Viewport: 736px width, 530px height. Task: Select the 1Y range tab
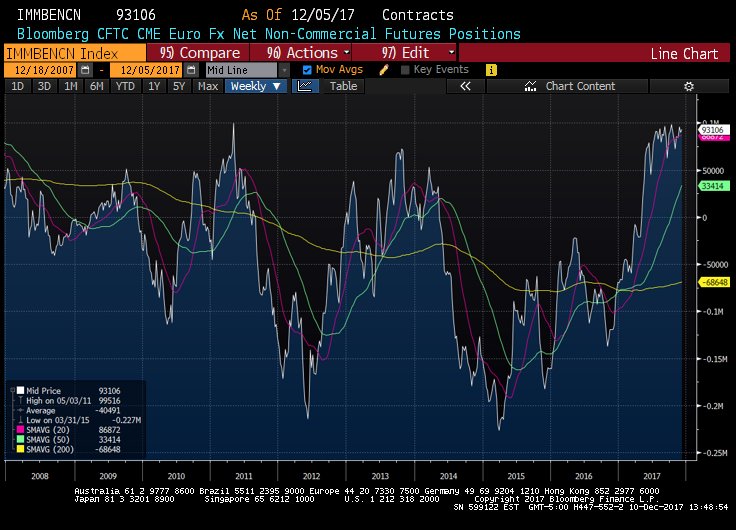pos(154,86)
